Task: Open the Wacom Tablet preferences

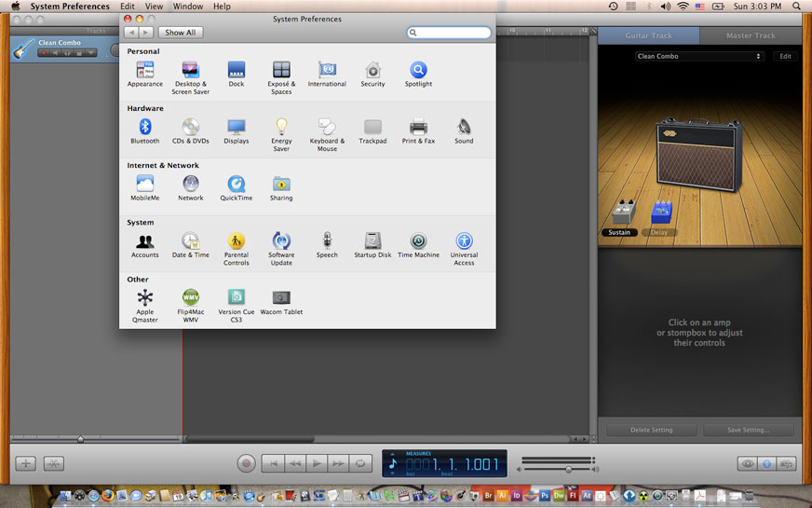Action: click(281, 298)
